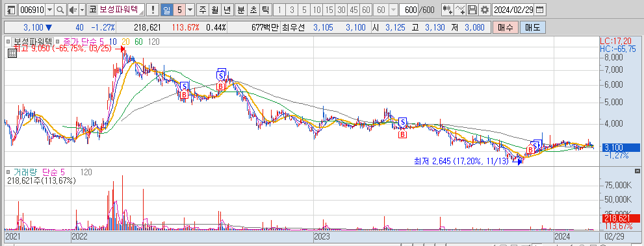This screenshot has height=246, width=644.
Task: Click the stock code input field 006910
Action: (32, 10)
